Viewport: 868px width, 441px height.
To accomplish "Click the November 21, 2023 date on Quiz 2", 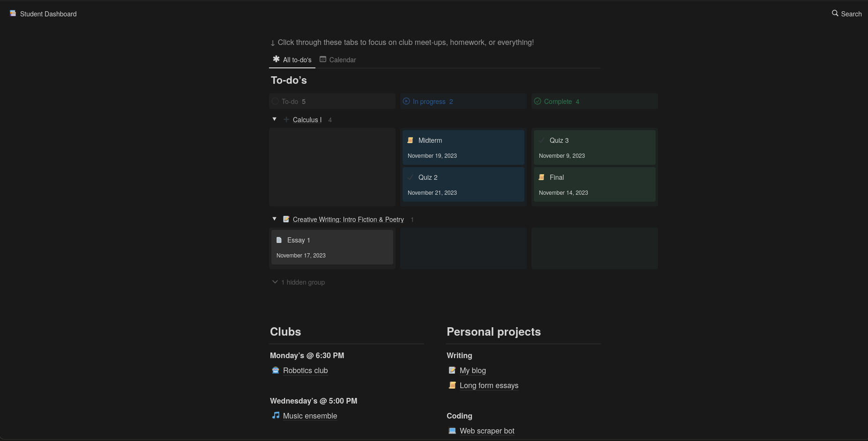I will pyautogui.click(x=432, y=193).
